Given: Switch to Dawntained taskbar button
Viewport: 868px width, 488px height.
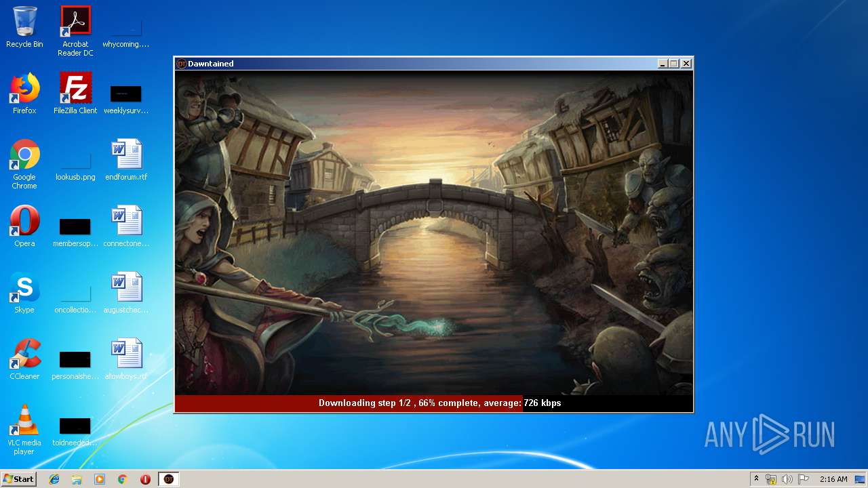Looking at the screenshot, I should [169, 479].
